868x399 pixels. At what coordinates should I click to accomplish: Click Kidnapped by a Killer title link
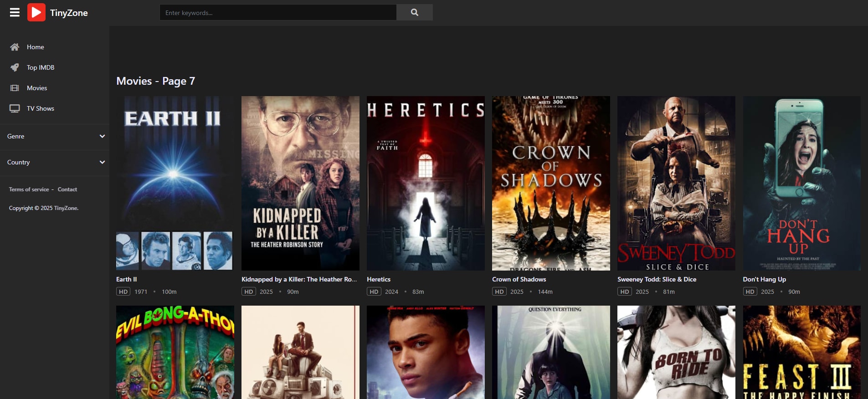click(299, 279)
